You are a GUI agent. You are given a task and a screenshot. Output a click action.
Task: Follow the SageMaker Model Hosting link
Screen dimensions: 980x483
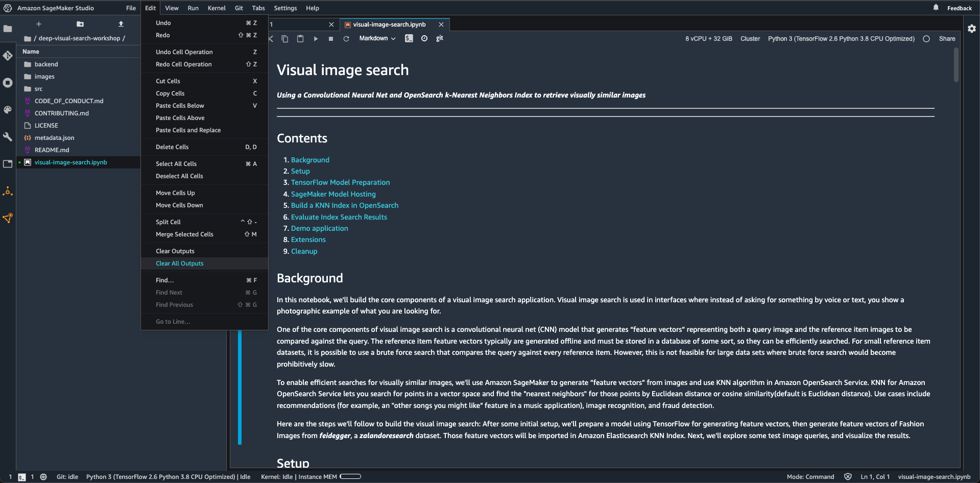coord(333,194)
